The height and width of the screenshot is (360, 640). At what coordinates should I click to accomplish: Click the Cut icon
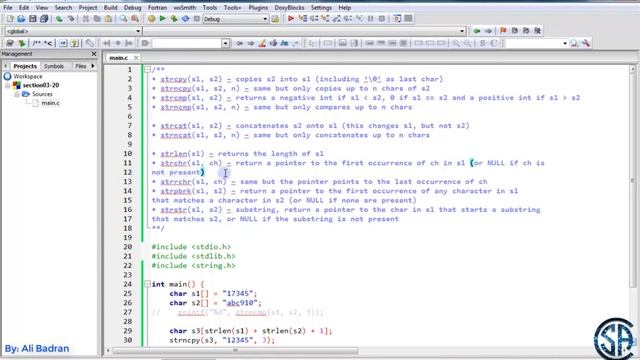coord(86,19)
